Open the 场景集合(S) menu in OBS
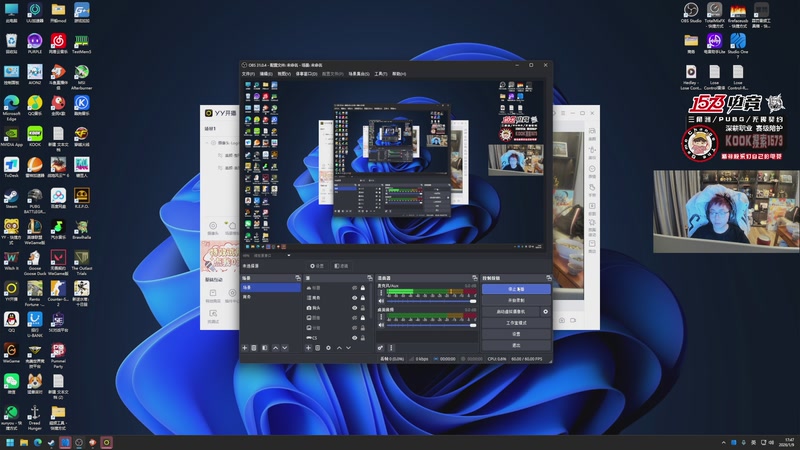Image resolution: width=800 pixels, height=450 pixels. pos(359,74)
